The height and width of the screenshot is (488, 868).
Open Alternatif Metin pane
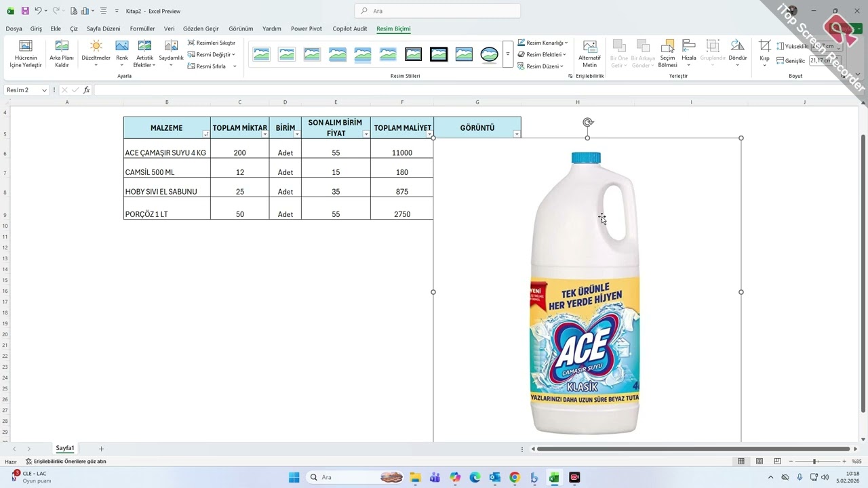[590, 54]
